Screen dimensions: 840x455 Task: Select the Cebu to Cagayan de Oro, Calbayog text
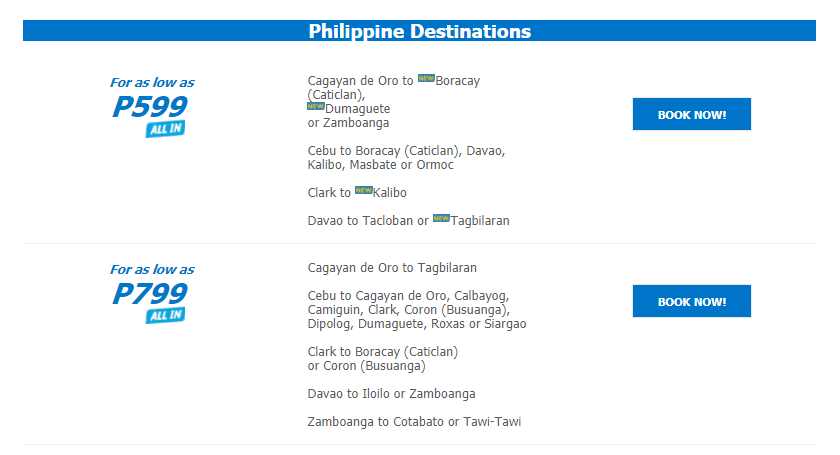pyautogui.click(x=417, y=310)
